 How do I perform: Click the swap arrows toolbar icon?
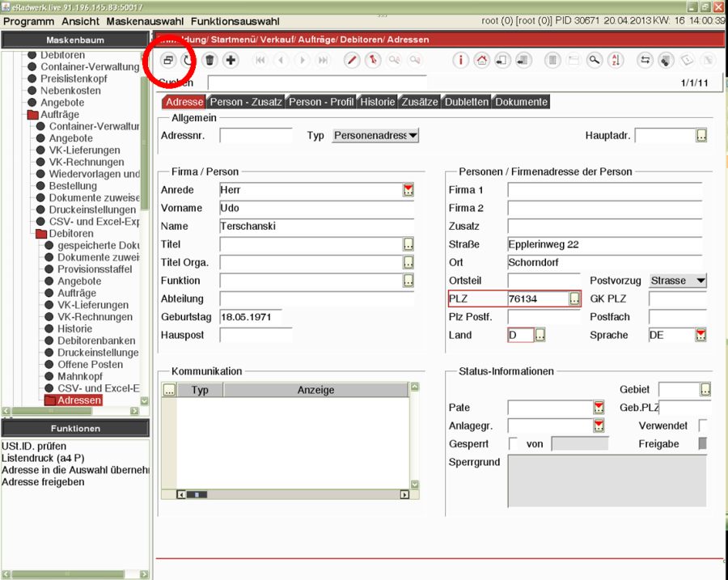[645, 61]
